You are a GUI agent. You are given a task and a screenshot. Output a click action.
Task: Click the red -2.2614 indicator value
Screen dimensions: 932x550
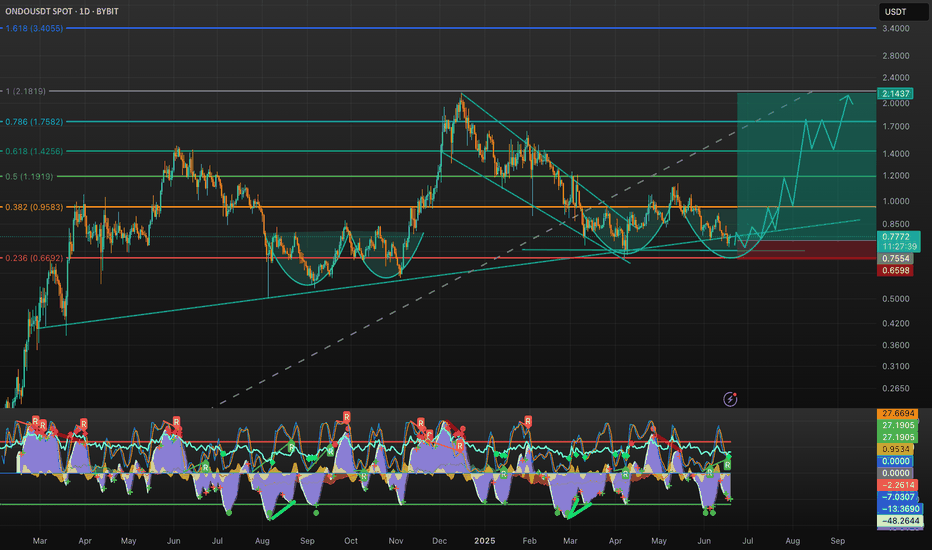coord(896,485)
